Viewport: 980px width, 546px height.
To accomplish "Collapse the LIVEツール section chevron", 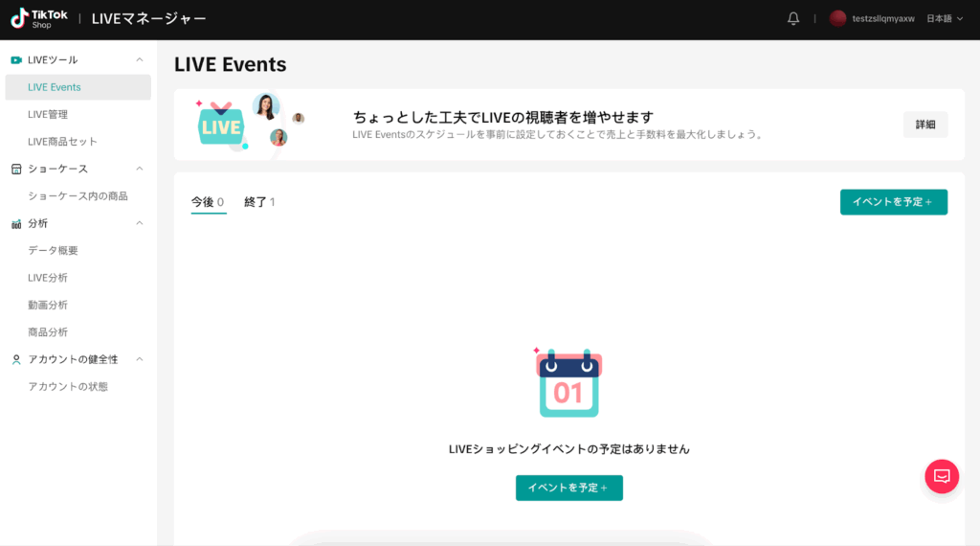I will tap(140, 60).
